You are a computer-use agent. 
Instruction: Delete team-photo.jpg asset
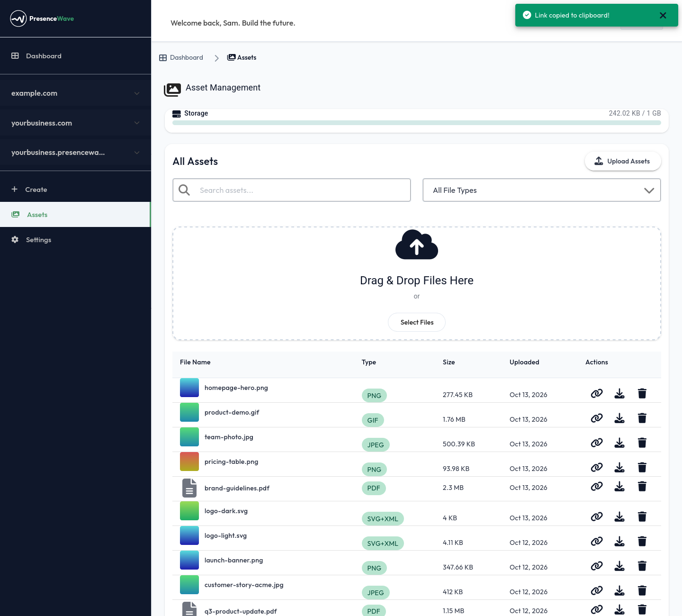(642, 443)
